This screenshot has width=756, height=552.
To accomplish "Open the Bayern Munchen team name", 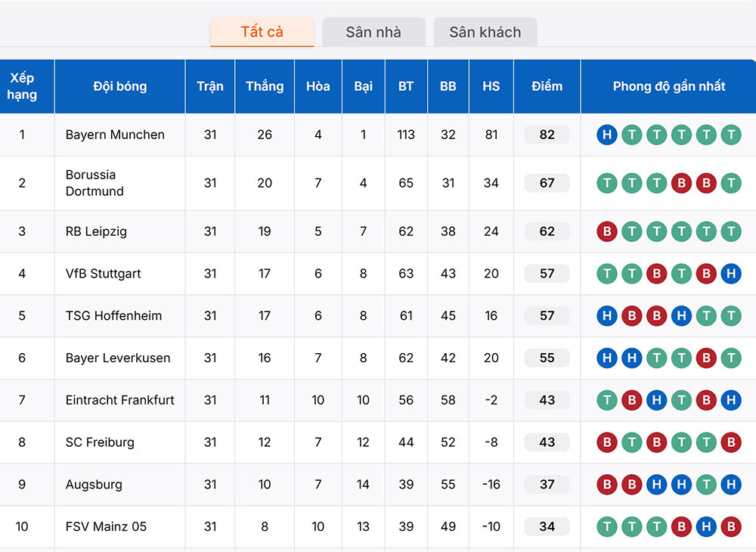I will (115, 135).
